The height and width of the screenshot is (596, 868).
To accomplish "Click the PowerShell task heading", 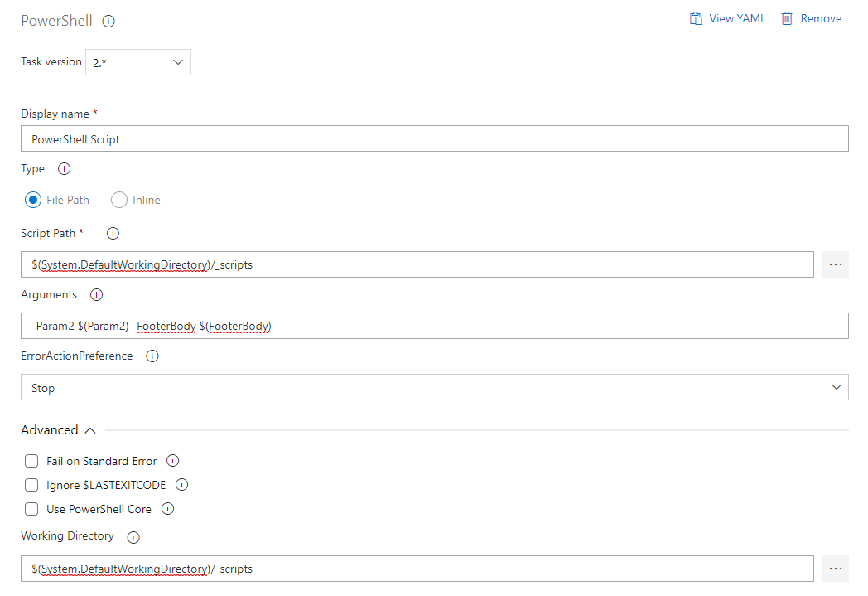I will pos(56,21).
